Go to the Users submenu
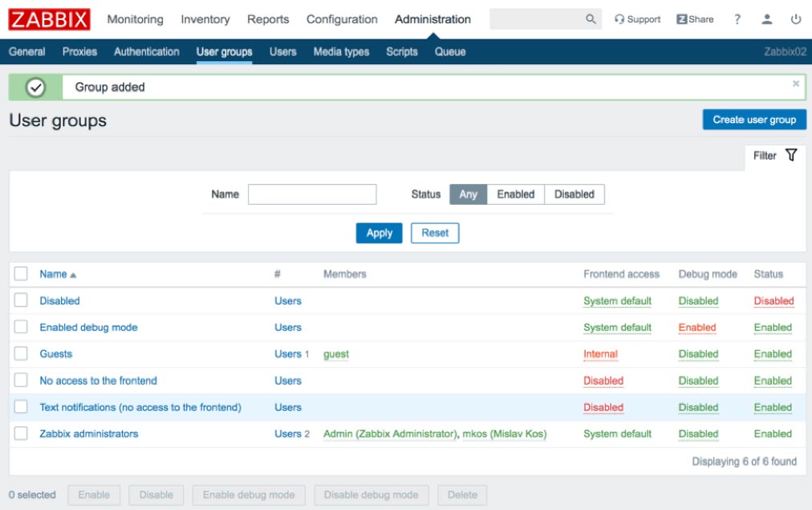 (x=282, y=52)
